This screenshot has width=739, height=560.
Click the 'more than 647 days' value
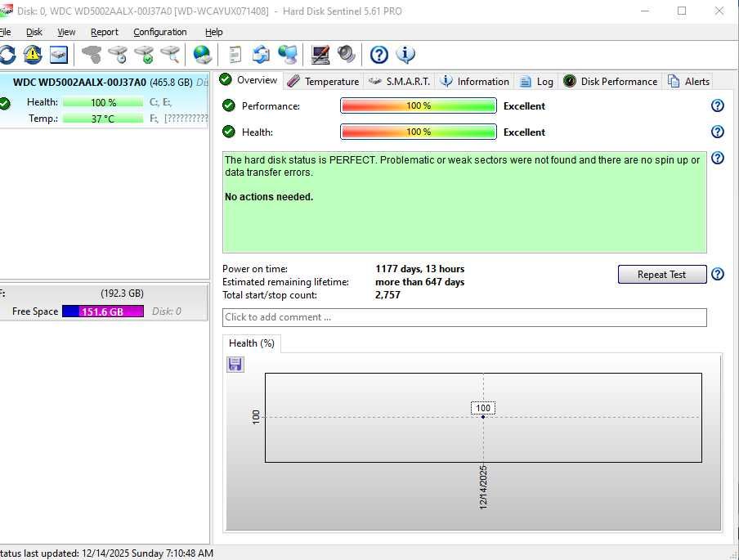tap(419, 282)
